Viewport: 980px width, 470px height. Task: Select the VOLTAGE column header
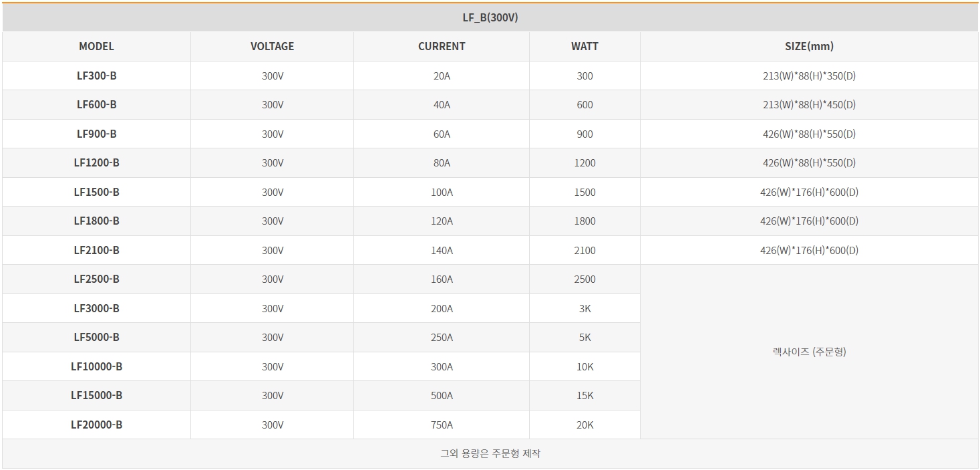click(x=272, y=47)
